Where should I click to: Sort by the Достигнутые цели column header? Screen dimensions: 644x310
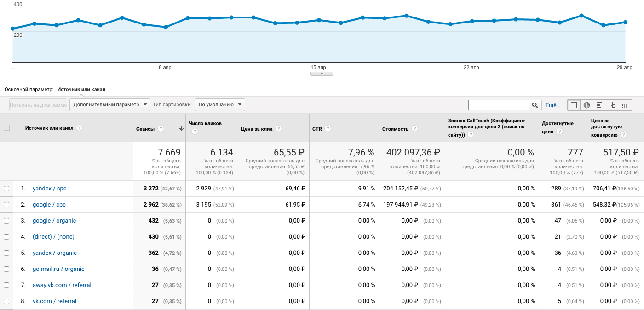[558, 127]
